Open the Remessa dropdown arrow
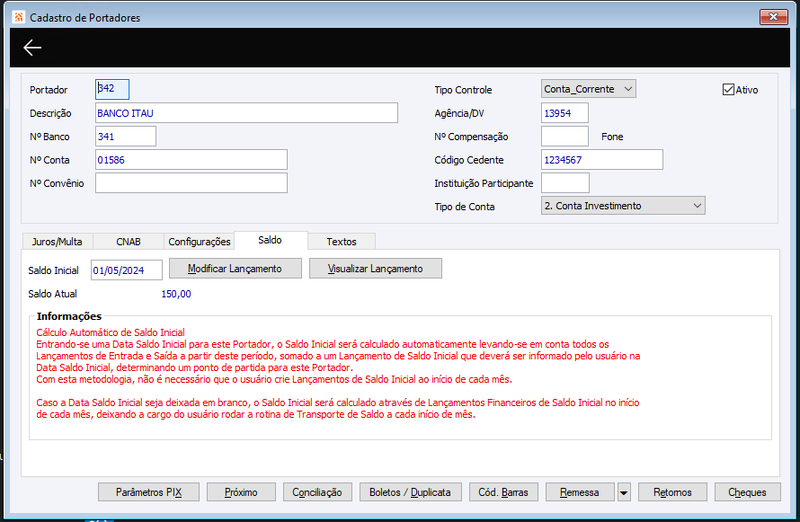800x522 pixels. 623,492
